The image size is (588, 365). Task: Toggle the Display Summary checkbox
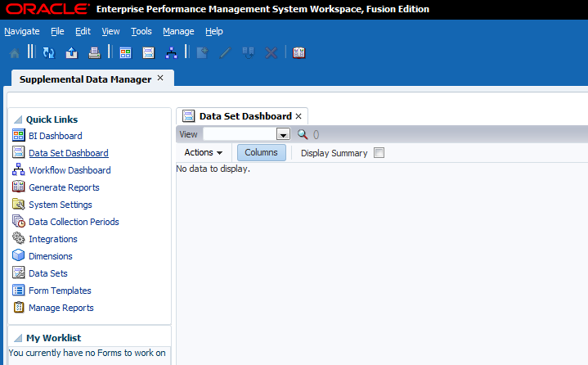pos(379,153)
